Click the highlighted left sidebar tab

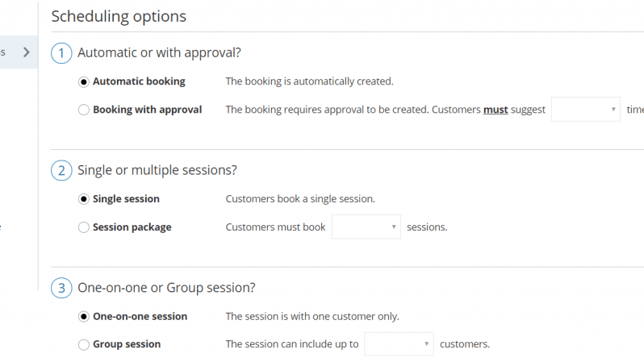pyautogui.click(x=16, y=52)
